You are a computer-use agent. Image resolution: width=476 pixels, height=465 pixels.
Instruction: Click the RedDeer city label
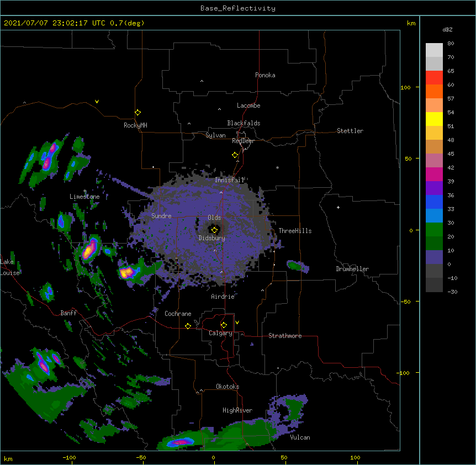[x=243, y=141]
